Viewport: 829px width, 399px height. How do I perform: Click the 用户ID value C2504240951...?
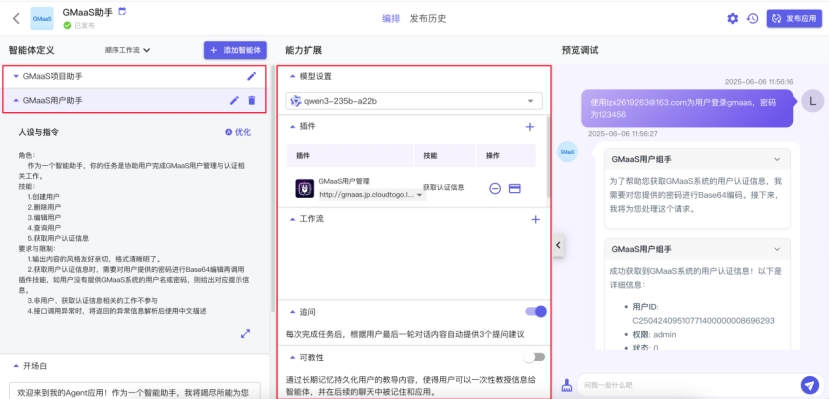703,321
